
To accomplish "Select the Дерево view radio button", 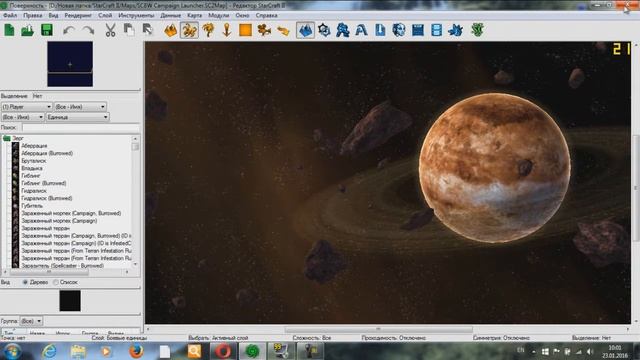I will click(25, 282).
